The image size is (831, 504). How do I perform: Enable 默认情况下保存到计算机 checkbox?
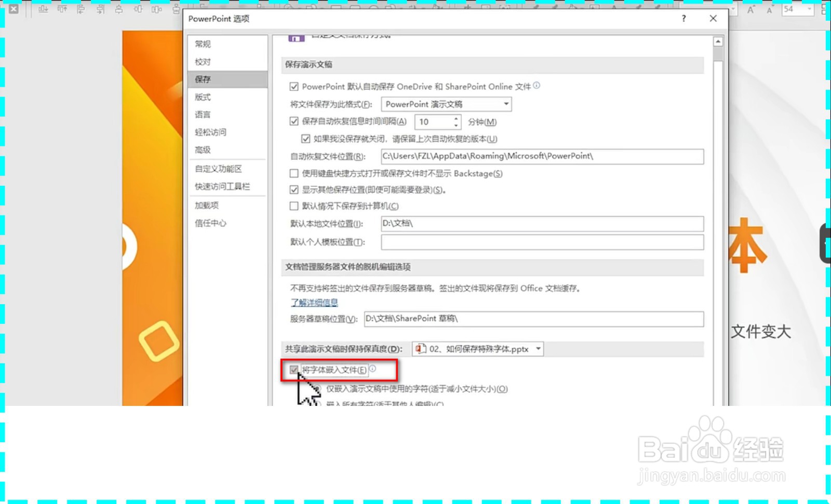(294, 206)
